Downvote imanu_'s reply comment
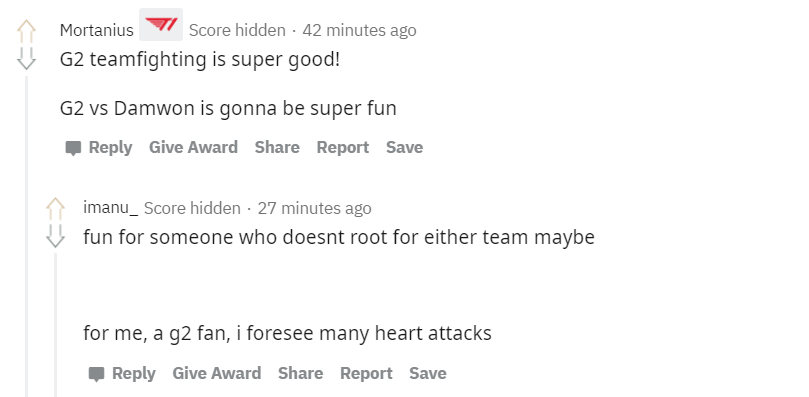This screenshot has height=397, width=809. (x=55, y=236)
